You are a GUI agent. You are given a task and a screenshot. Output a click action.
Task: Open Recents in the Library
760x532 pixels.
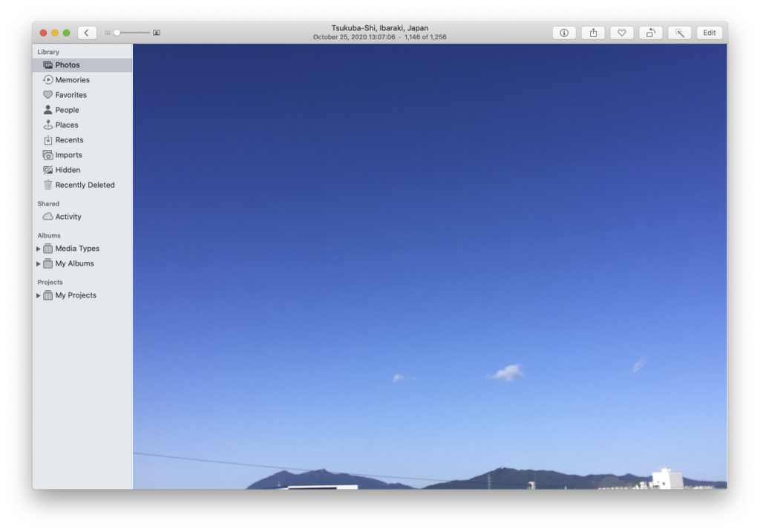tap(69, 140)
